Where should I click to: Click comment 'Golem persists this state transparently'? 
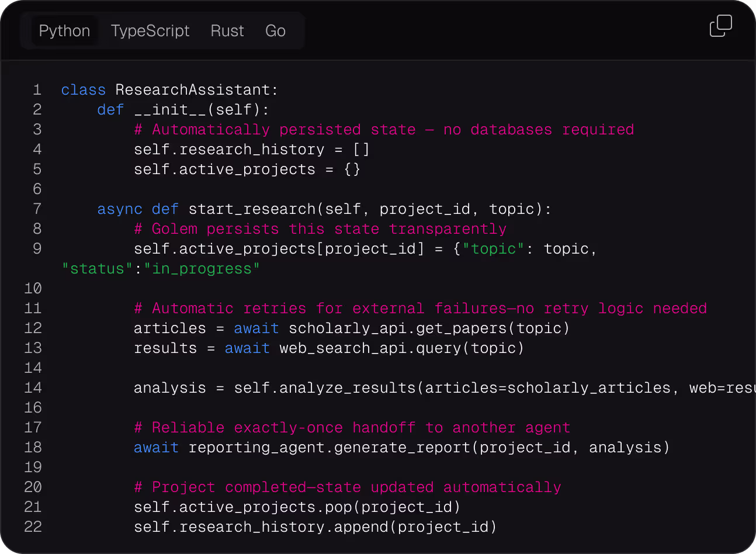tap(320, 229)
